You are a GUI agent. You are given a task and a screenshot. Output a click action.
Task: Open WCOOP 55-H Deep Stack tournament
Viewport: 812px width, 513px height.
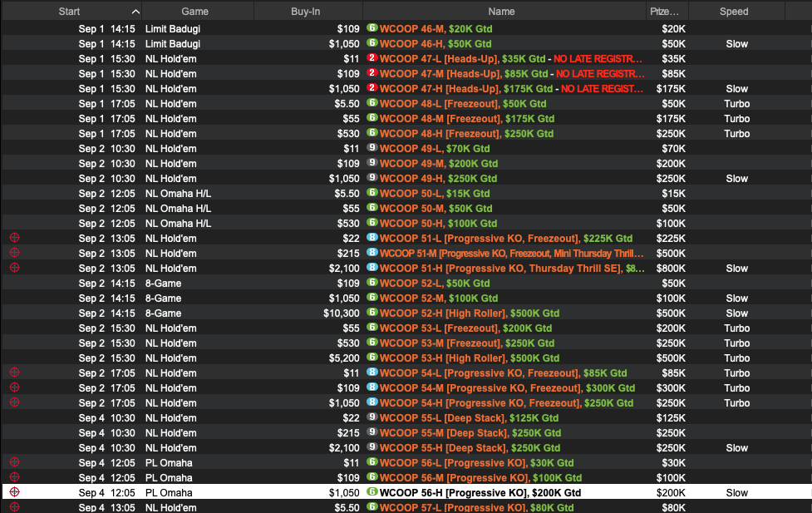470,448
